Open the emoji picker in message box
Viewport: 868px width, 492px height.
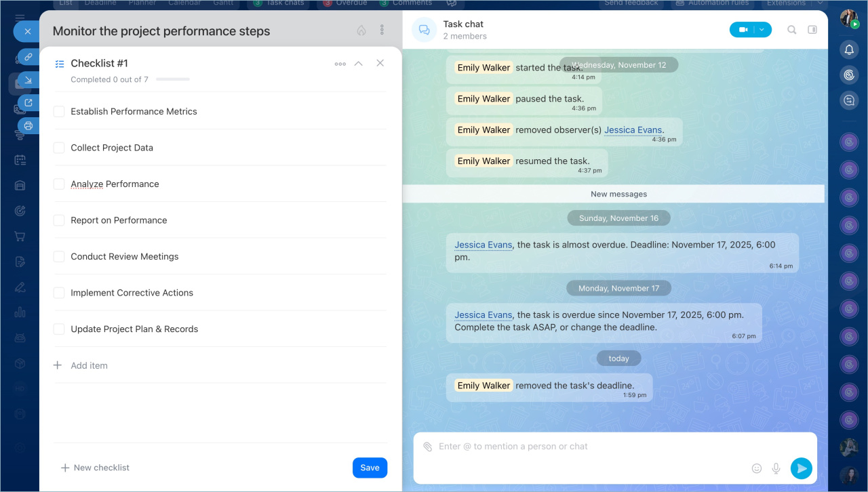[757, 468]
